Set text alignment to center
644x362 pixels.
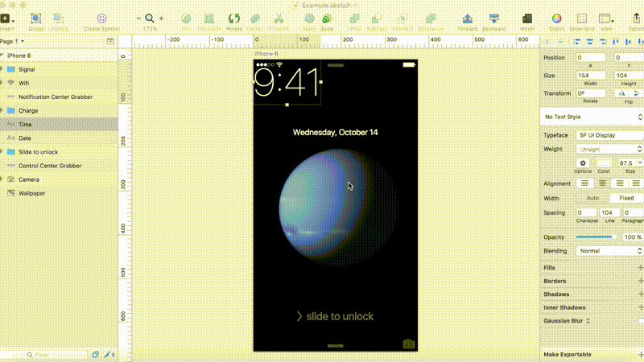pyautogui.click(x=602, y=183)
